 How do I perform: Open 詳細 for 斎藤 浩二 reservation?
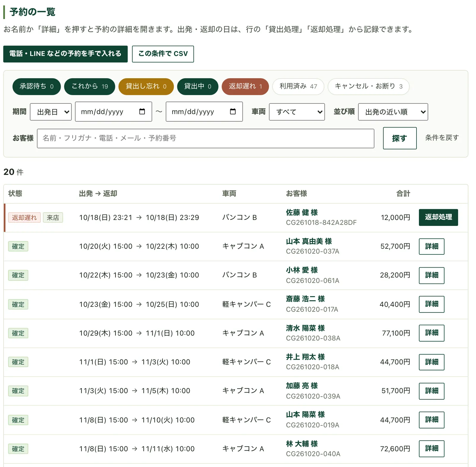pos(431,304)
